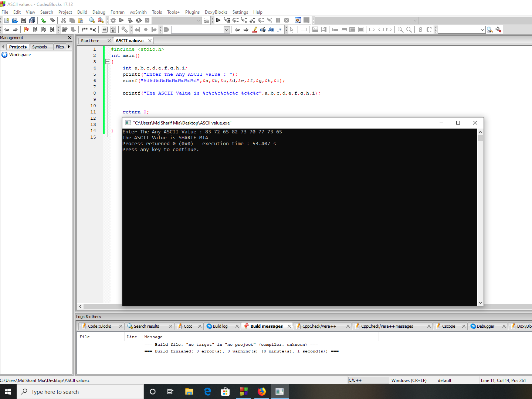532x399 pixels.
Task: Open the Build menu
Action: pyautogui.click(x=82, y=12)
